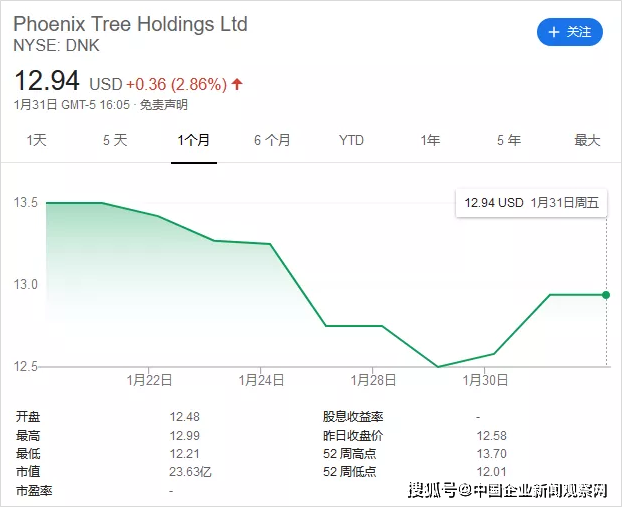Image resolution: width=622 pixels, height=507 pixels.
Task: Switch chart to YTD tab
Action: point(351,140)
